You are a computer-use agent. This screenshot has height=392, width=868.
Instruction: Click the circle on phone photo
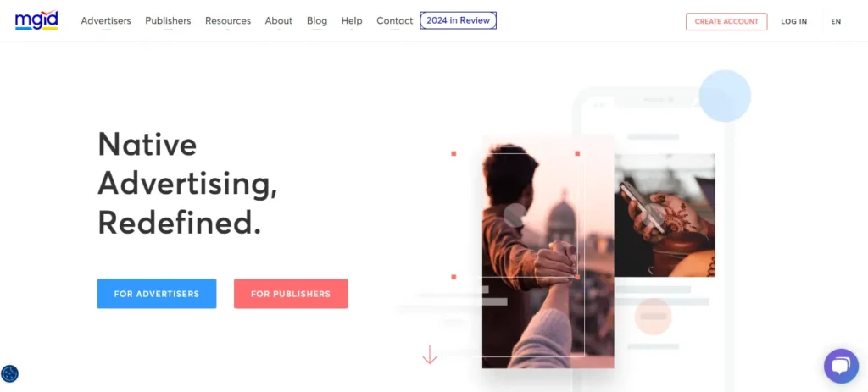click(654, 214)
